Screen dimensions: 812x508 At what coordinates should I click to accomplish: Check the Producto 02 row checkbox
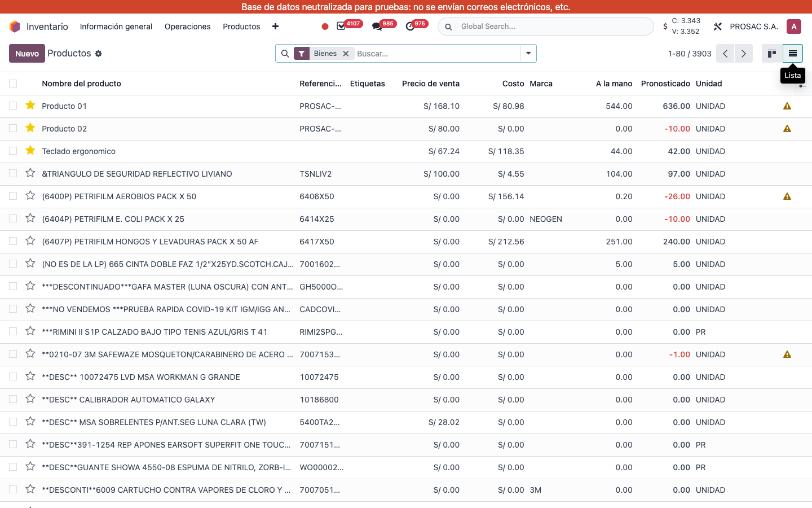[13, 129]
